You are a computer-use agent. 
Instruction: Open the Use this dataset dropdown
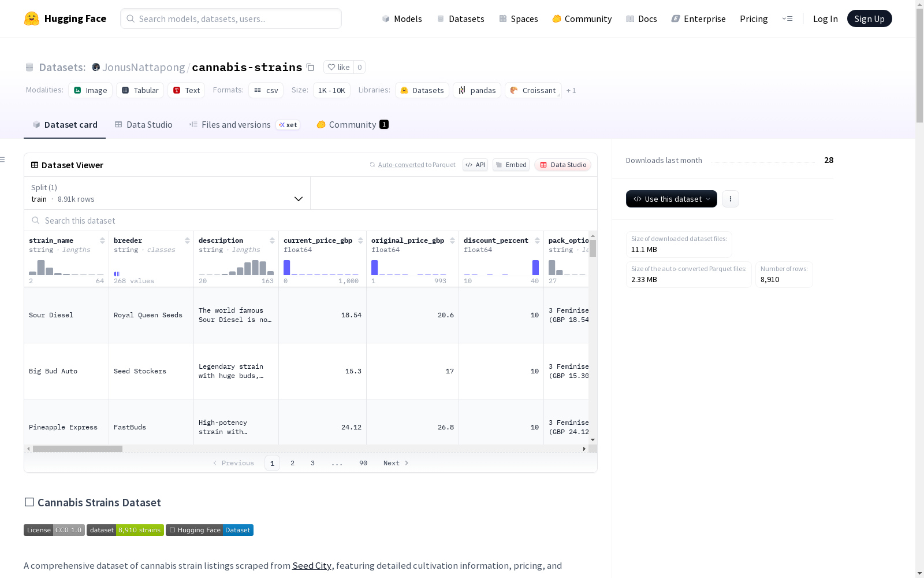pos(672,199)
